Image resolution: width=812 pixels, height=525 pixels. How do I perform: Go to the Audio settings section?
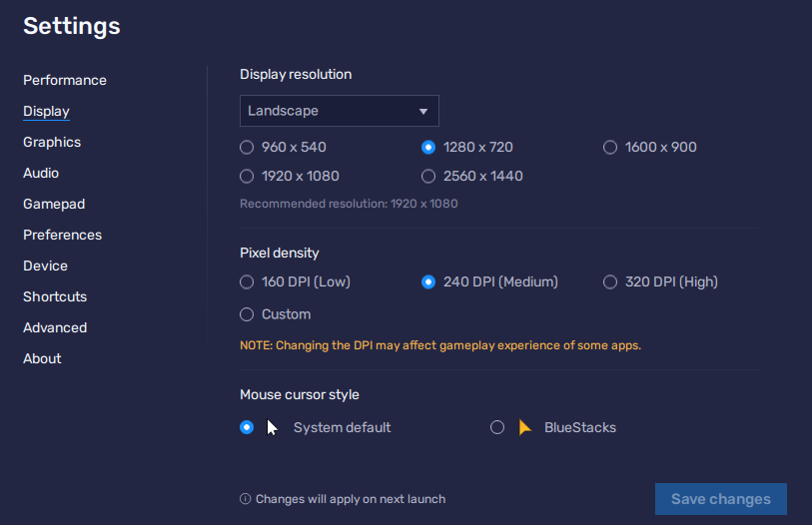[x=41, y=173]
